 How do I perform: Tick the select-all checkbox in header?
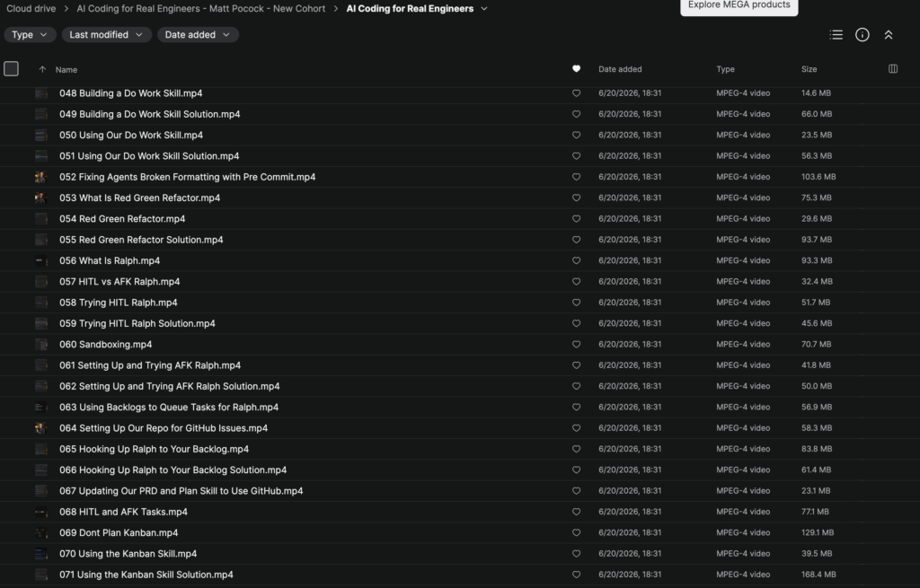pos(11,68)
